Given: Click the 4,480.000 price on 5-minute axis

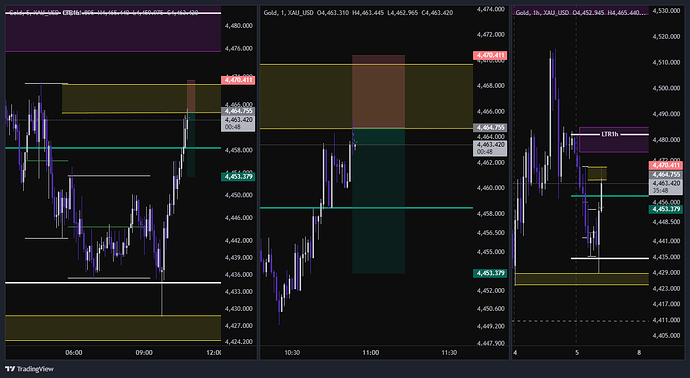Looking at the screenshot, I should [x=239, y=26].
